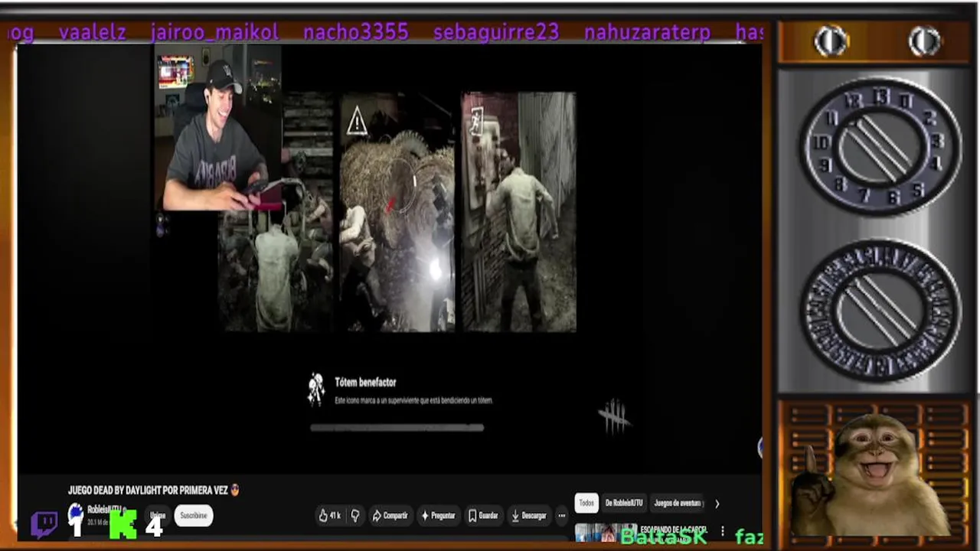Click username nacho3355 in ticker
The height and width of the screenshot is (551, 980).
355,32
